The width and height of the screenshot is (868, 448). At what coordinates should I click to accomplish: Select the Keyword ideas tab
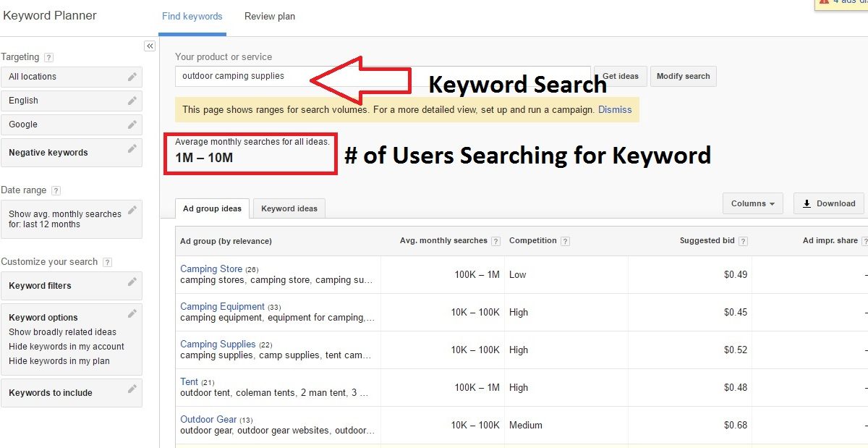(289, 208)
